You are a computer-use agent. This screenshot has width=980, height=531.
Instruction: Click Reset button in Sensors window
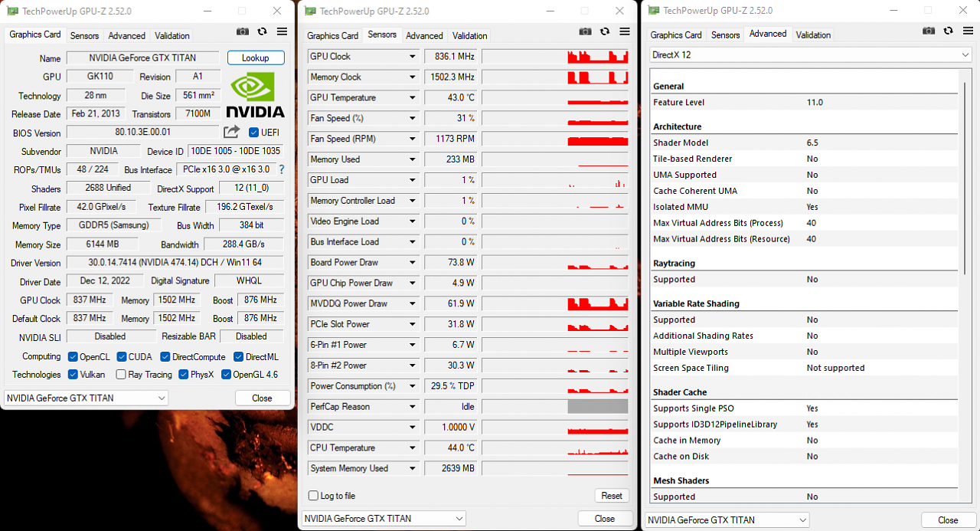pyautogui.click(x=612, y=496)
